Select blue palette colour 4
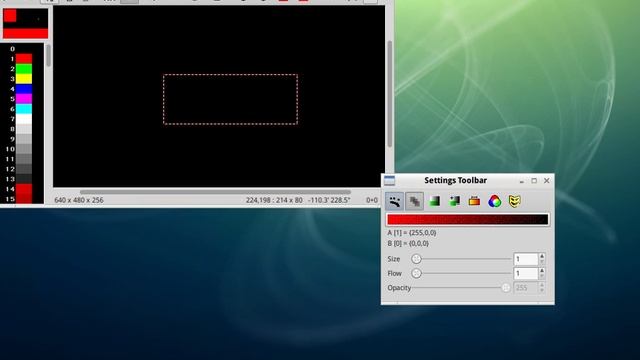The width and height of the screenshot is (640, 360). pos(24,89)
